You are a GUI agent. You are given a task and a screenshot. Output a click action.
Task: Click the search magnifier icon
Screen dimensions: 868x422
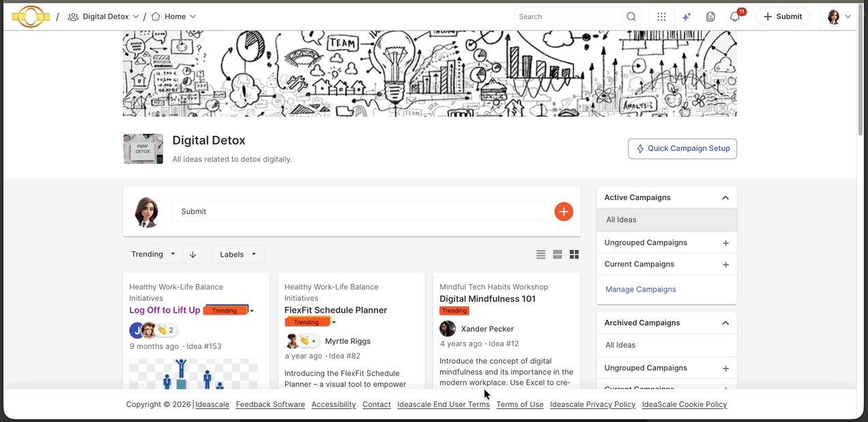click(x=631, y=17)
